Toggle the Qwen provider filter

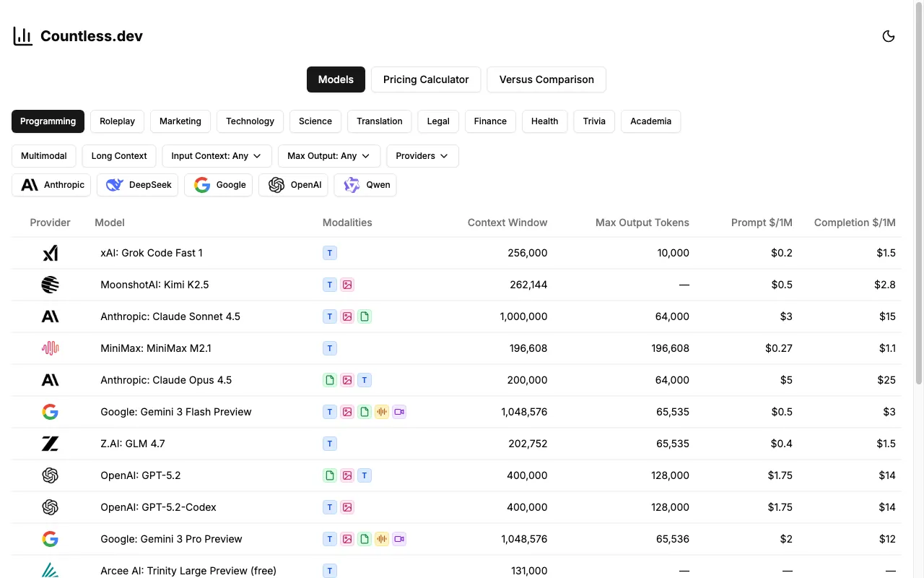click(x=365, y=185)
